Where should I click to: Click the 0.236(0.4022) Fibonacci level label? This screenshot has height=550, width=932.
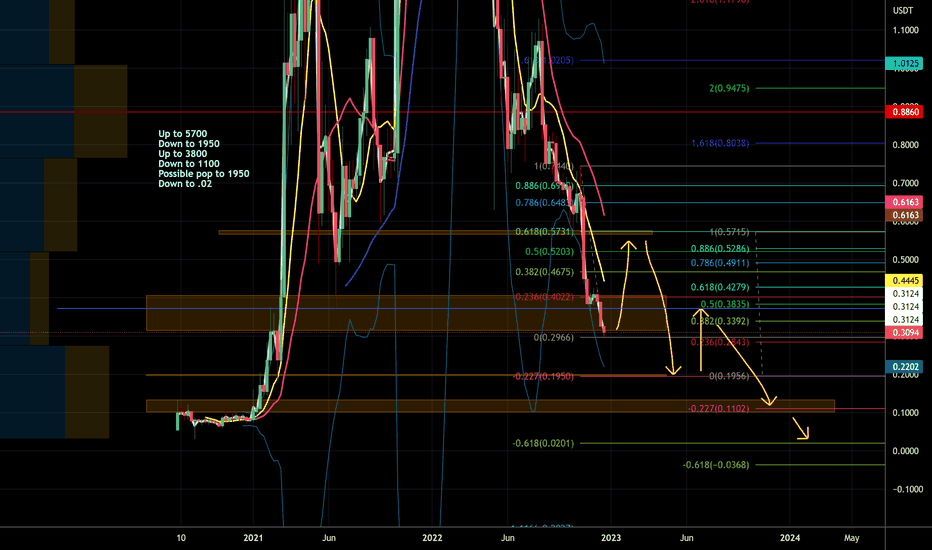pyautogui.click(x=544, y=297)
